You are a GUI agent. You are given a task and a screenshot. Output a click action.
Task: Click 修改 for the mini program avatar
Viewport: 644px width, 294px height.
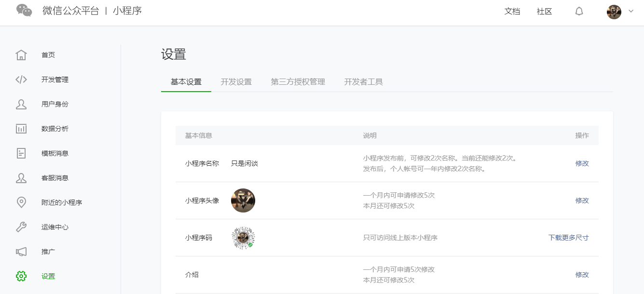(x=582, y=200)
